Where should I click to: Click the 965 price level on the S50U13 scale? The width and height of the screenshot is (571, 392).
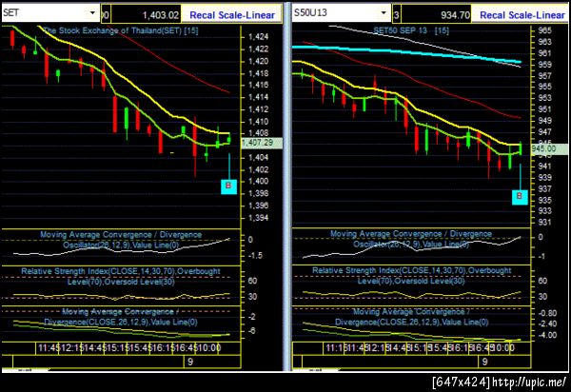(544, 30)
